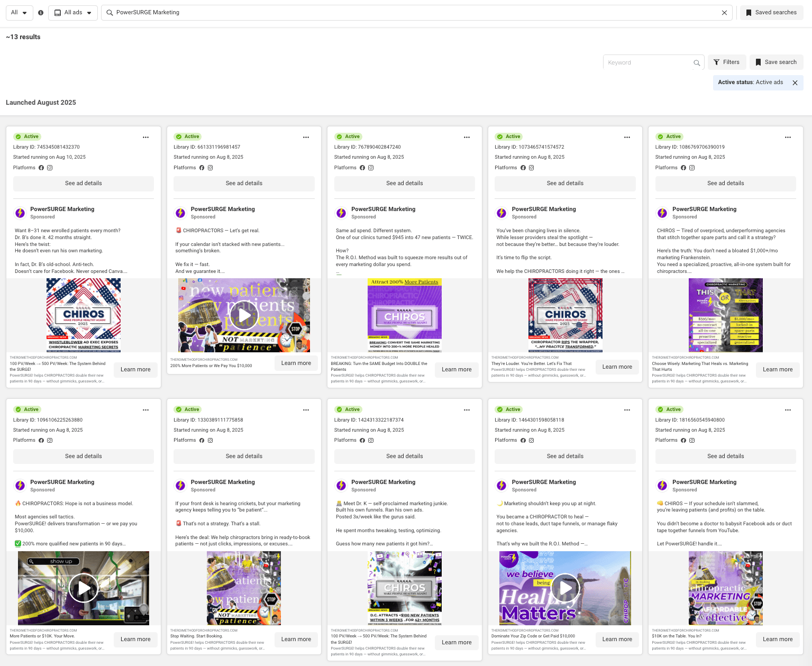Click Learn more on ad 1816560545940800
812x666 pixels.
(x=777, y=639)
